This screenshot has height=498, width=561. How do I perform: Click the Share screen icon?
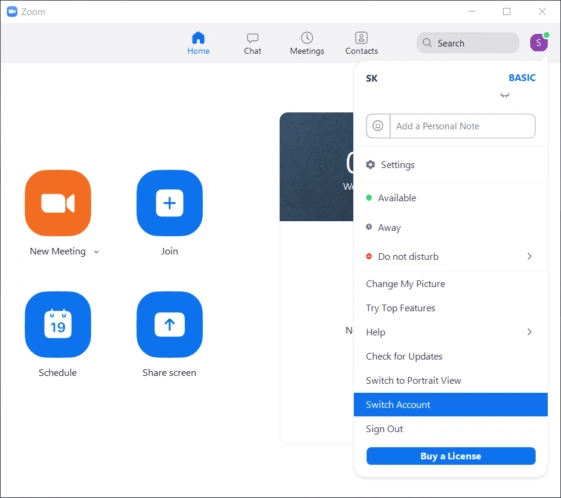(x=170, y=324)
